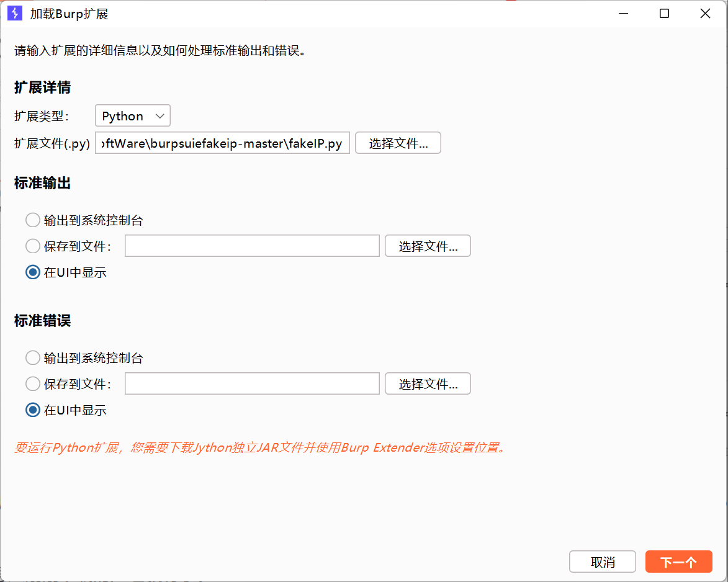728x582 pixels.
Task: Click the orange Jython warning message text
Action: (x=260, y=448)
